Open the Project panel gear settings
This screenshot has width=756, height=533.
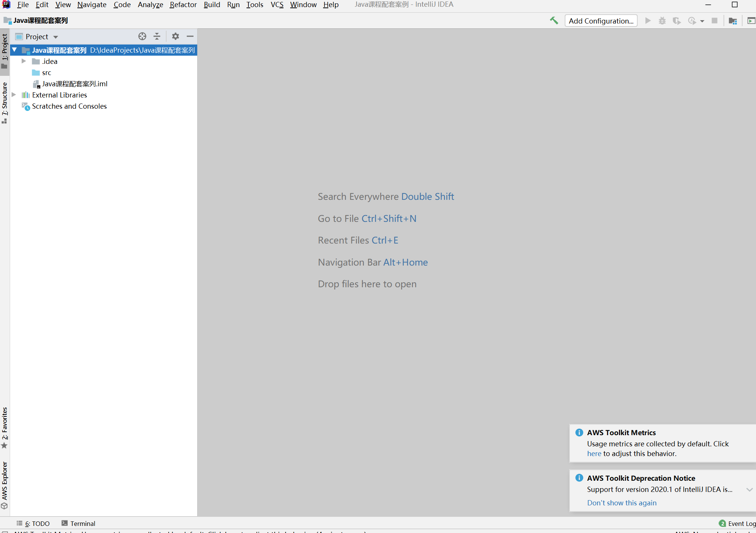175,36
